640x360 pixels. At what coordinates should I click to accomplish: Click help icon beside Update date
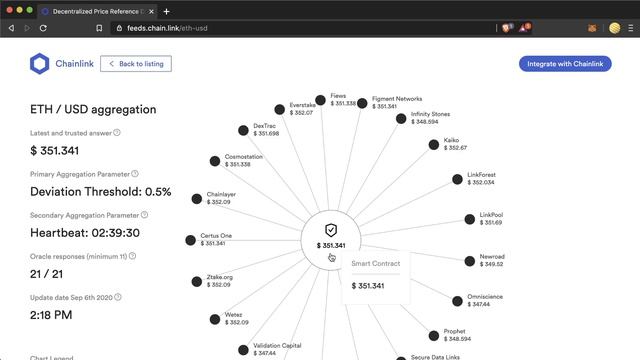point(118,297)
